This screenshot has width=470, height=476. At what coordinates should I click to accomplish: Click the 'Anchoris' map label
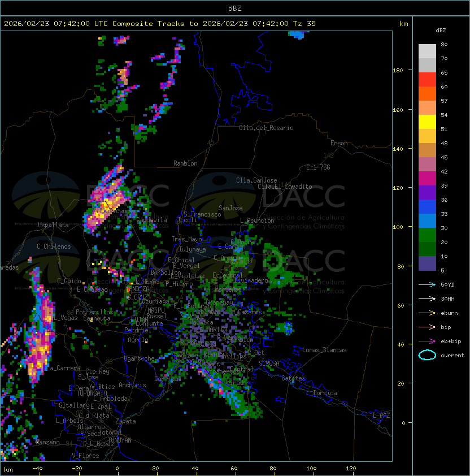(x=132, y=385)
